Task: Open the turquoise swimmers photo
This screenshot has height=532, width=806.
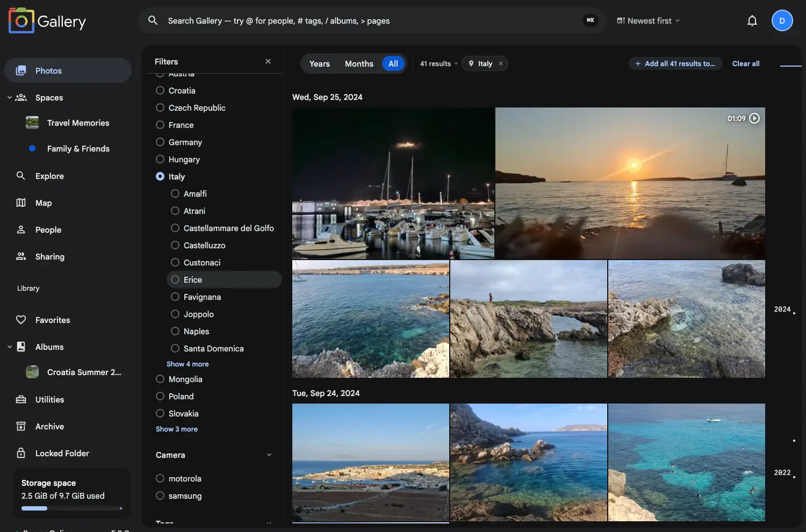Action: click(x=687, y=463)
